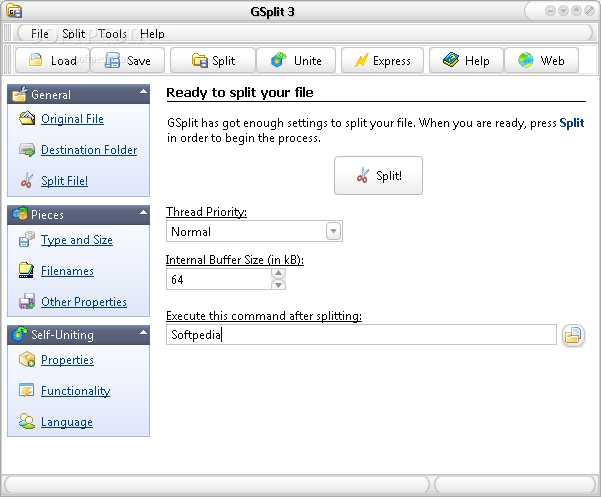601x497 pixels.
Task: Browse for a command file to execute
Action: pyautogui.click(x=573, y=335)
